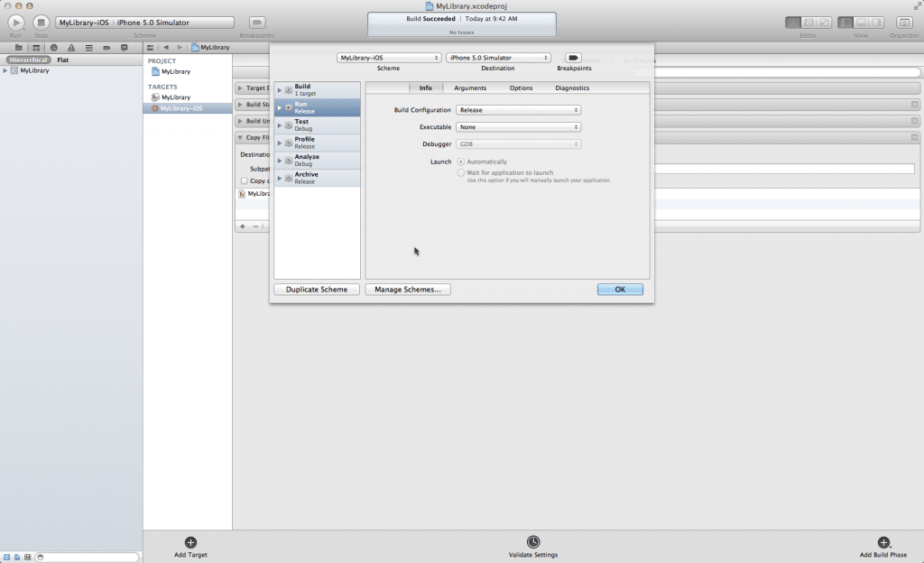Image resolution: width=924 pixels, height=563 pixels.
Task: Select the Version editor button
Action: click(825, 23)
